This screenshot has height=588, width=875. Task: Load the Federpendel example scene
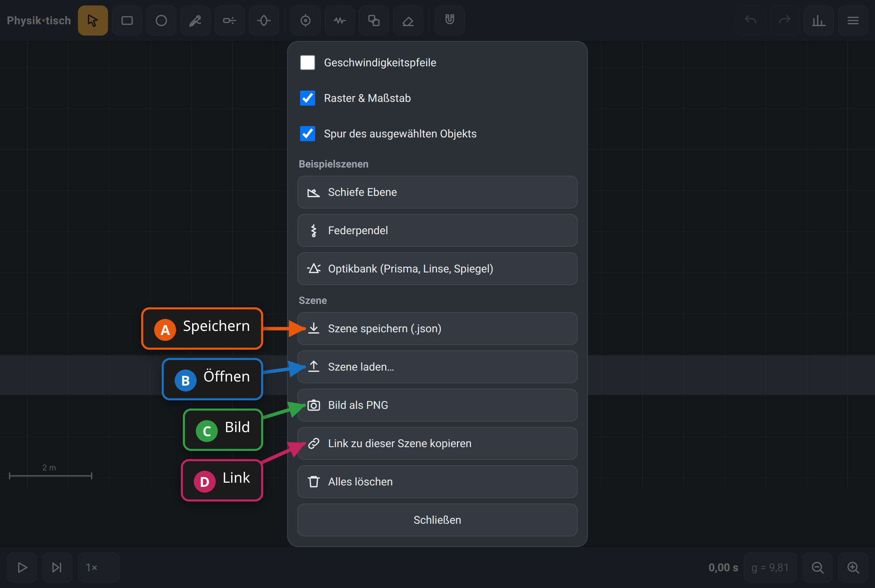[x=437, y=230]
